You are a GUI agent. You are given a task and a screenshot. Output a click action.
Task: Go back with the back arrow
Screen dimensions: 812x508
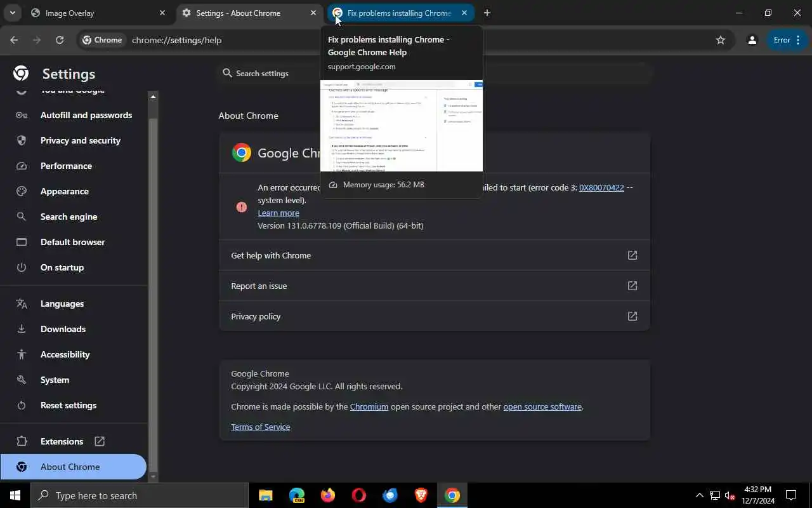pyautogui.click(x=14, y=40)
